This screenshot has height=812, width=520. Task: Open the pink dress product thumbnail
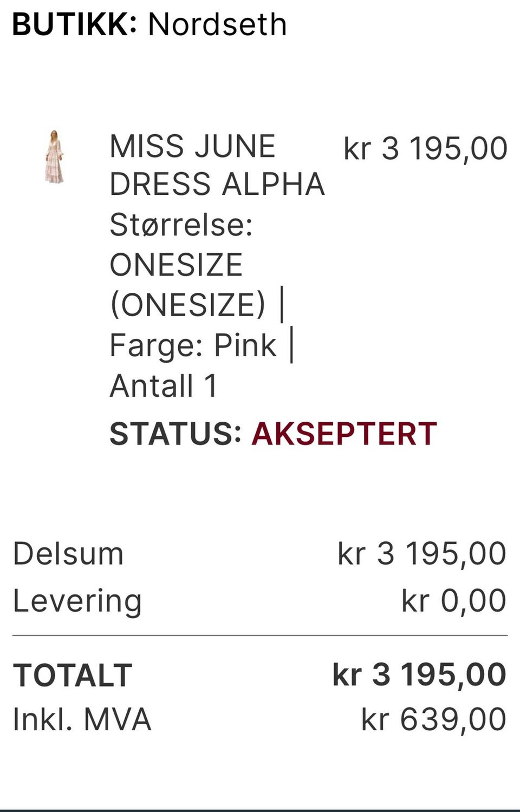(54, 157)
